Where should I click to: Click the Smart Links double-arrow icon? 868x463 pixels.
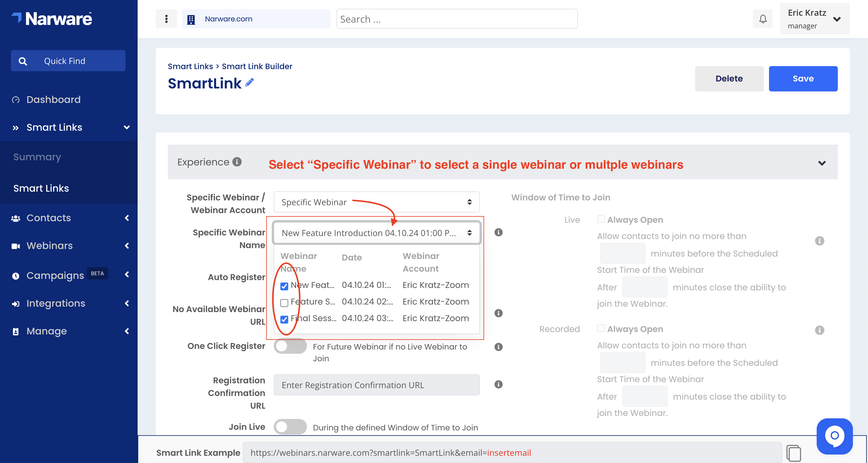pos(15,128)
